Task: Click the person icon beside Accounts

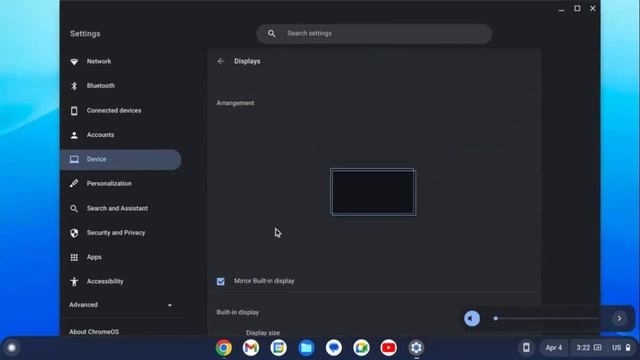Action: (x=74, y=135)
